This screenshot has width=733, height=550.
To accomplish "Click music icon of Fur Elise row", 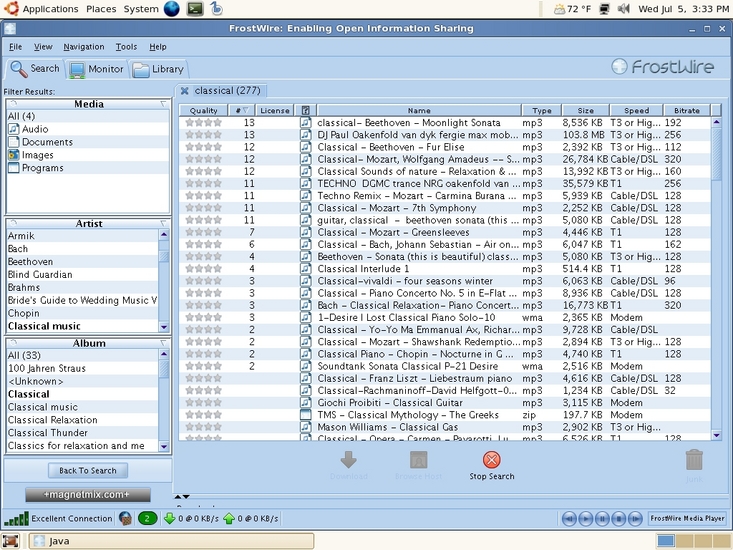I will pyautogui.click(x=305, y=147).
